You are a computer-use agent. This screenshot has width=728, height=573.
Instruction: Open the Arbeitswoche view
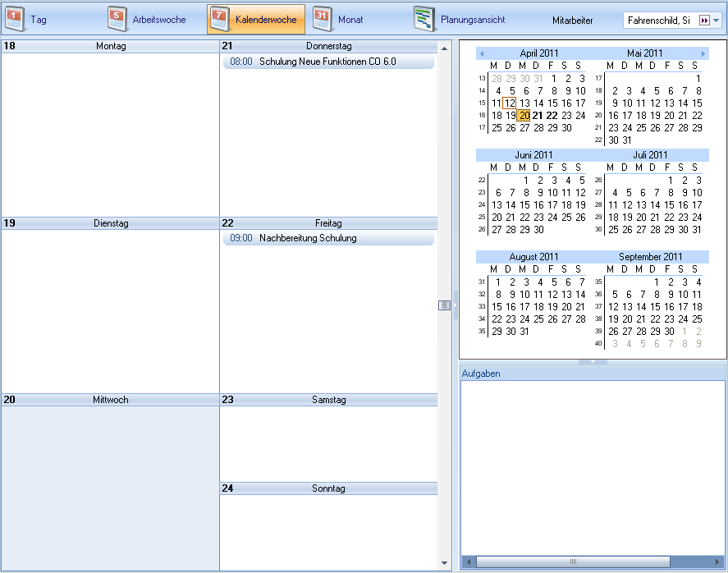149,19
